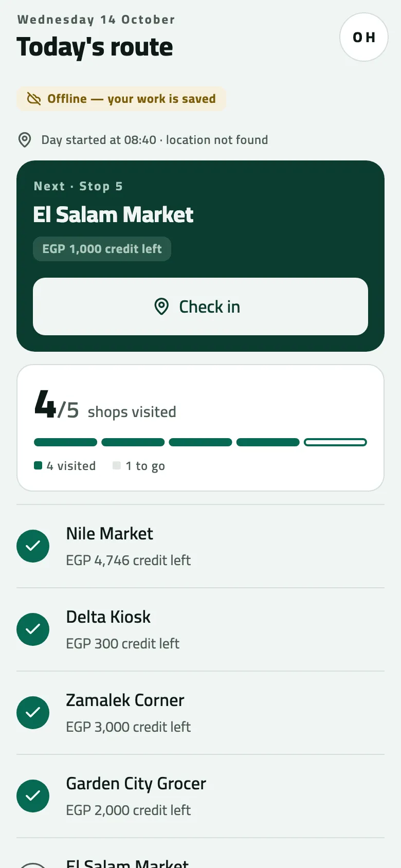Tap the empty fifth progress segment
401x868 pixels.
[x=335, y=442]
